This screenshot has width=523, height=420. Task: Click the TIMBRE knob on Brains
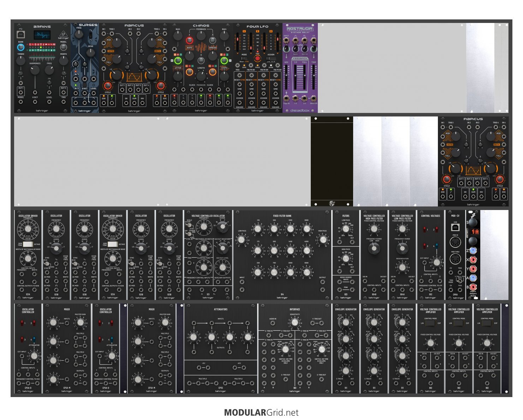coord(21,61)
